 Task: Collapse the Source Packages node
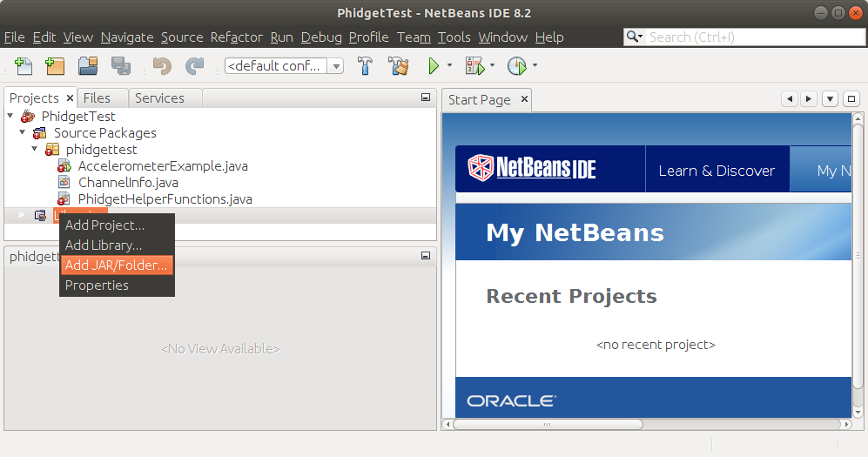pyautogui.click(x=22, y=132)
